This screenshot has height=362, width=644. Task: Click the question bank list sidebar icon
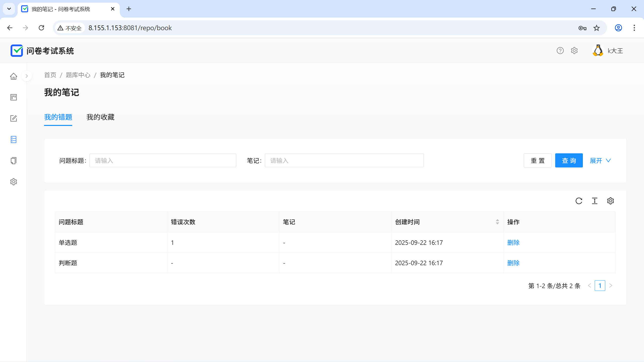point(14,140)
